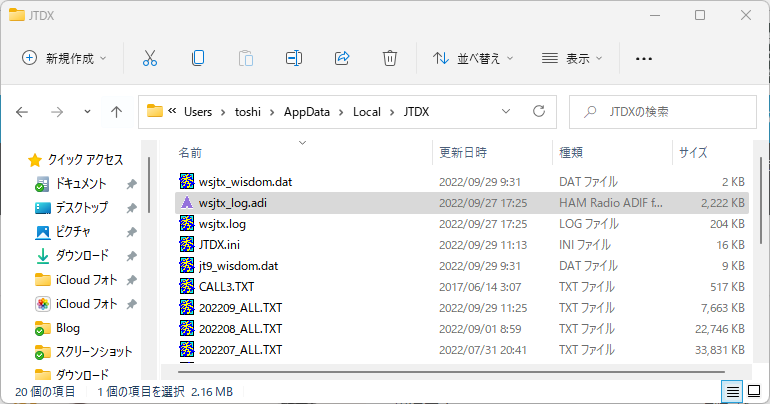Select file name CALL3.TXT
The width and height of the screenshot is (770, 404).
coord(226,287)
